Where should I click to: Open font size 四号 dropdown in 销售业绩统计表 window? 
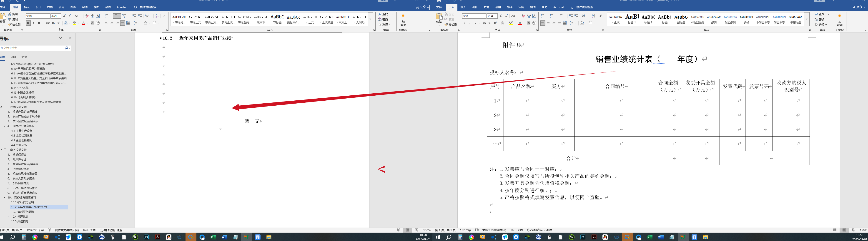click(496, 16)
